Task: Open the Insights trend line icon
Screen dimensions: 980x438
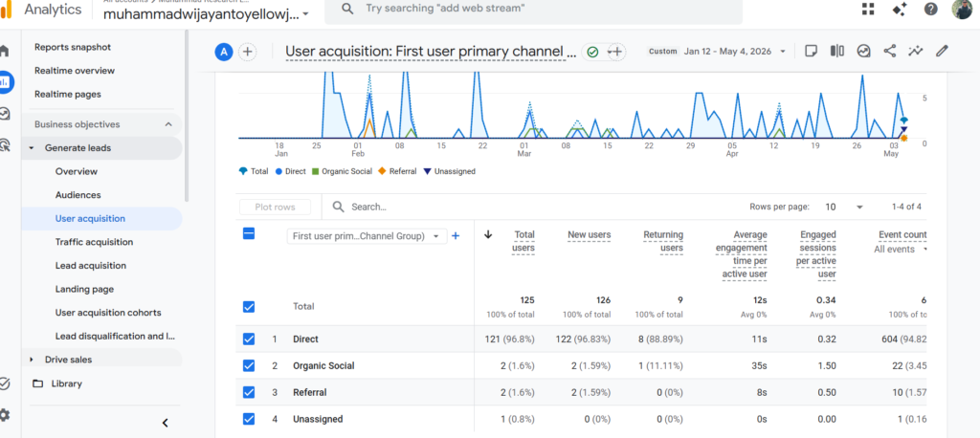Action: point(916,52)
